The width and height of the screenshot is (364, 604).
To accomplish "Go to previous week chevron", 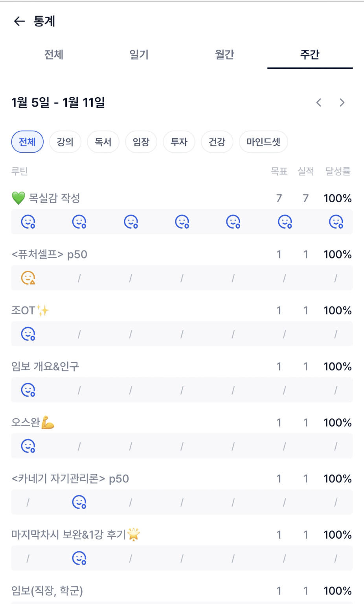I will click(x=319, y=103).
